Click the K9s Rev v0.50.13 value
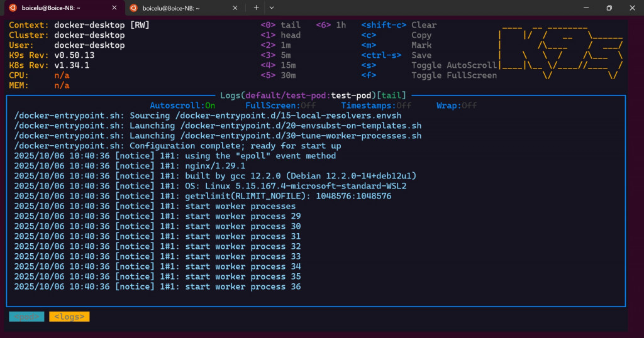Image resolution: width=644 pixels, height=338 pixels. tap(74, 55)
